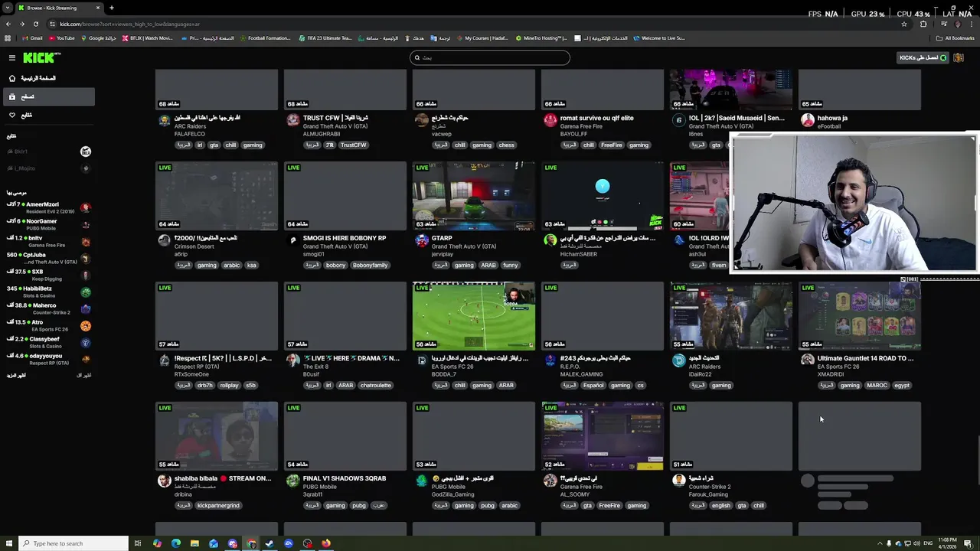Toggle the Kick hamburger sidebar menu

coord(12,57)
